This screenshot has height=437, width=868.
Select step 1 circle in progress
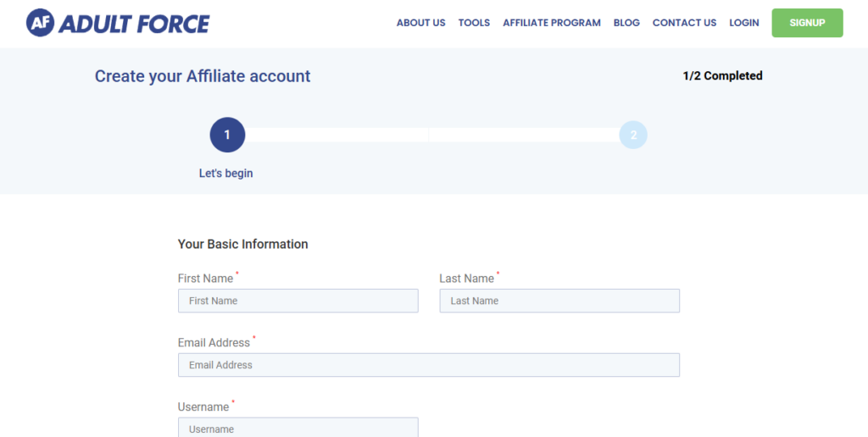(227, 135)
